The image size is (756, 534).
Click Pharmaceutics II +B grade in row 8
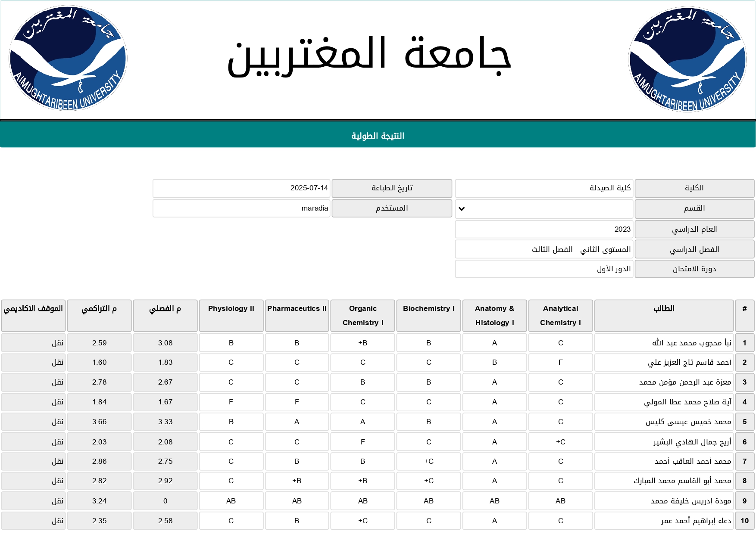297,481
